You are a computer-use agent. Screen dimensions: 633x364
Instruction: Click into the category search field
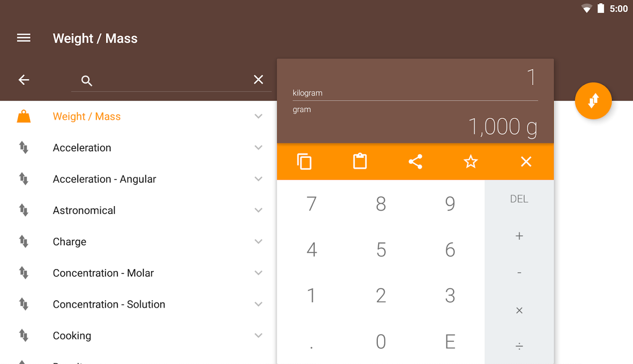click(171, 81)
